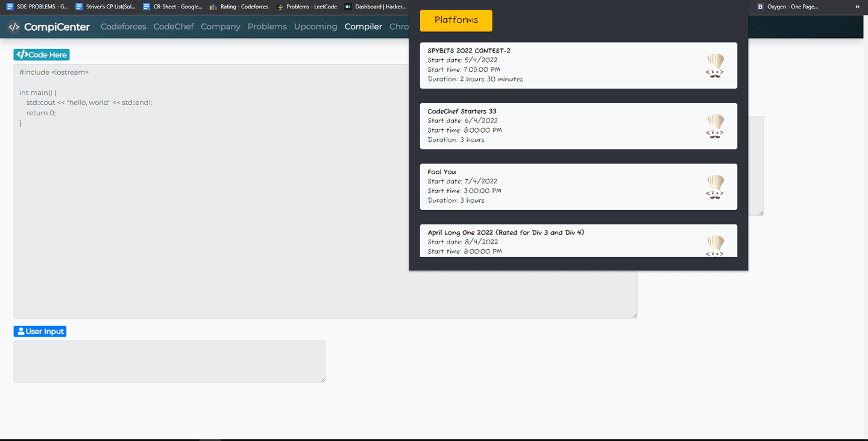Click the 'int main() {' code line
The image size is (868, 441).
coord(38,92)
